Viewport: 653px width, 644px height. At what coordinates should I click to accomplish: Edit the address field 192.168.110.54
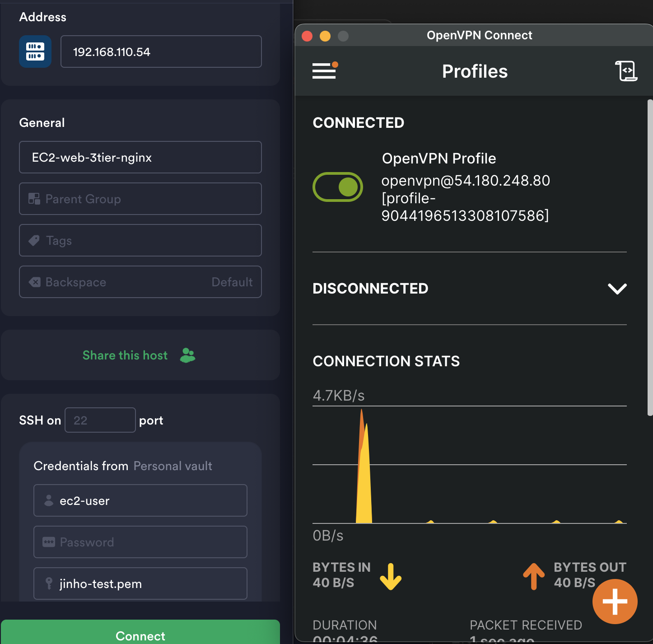161,51
